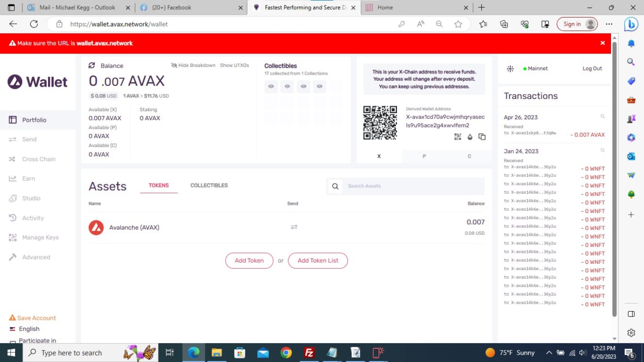The height and width of the screenshot is (362, 644).
Task: Switch to the C chain address tab
Action: pos(469,156)
